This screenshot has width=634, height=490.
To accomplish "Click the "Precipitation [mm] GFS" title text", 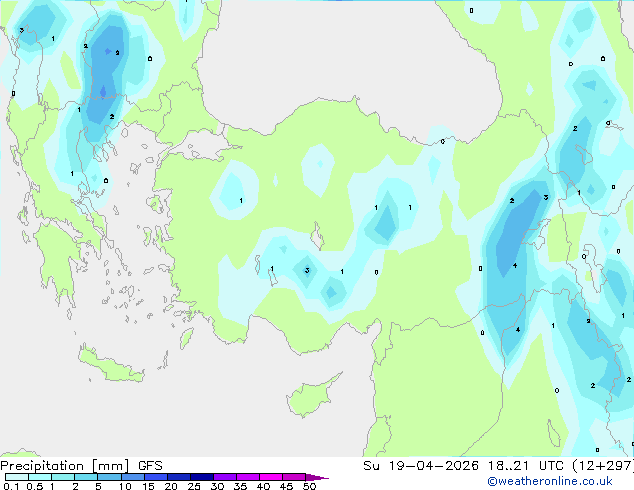I will click(81, 466).
